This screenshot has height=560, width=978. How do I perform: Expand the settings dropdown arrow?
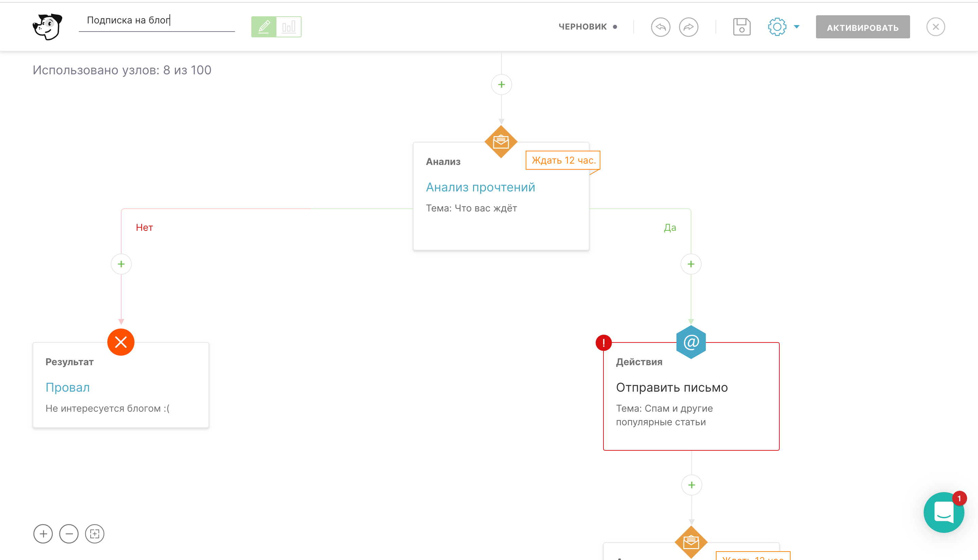click(x=796, y=27)
